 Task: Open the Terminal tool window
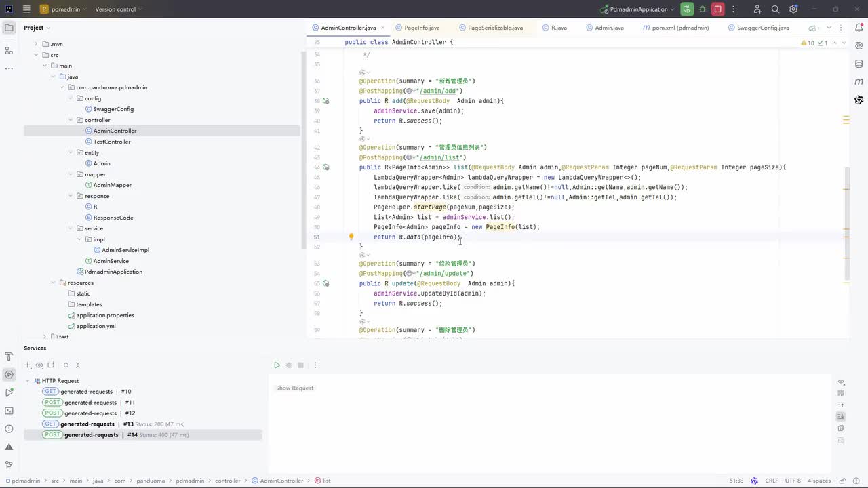pos(9,411)
